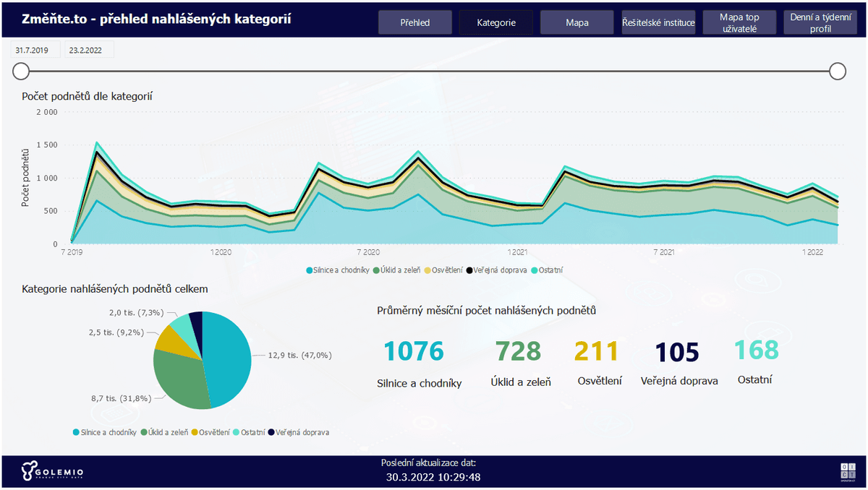Select Osvětlení in line chart legend
This screenshot has width=868, height=490.
tap(443, 270)
